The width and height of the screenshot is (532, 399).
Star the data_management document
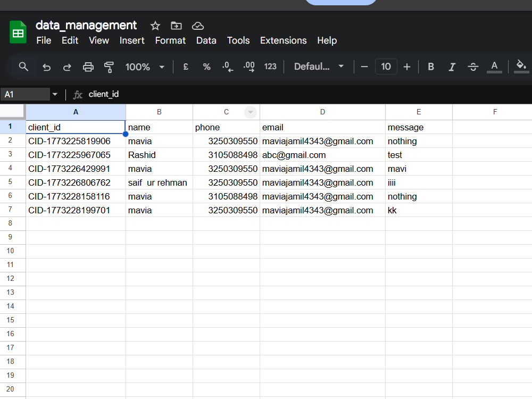tap(155, 26)
